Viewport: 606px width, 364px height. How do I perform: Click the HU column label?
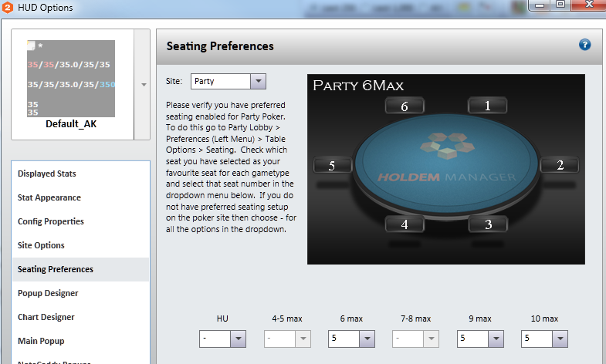pos(222,318)
